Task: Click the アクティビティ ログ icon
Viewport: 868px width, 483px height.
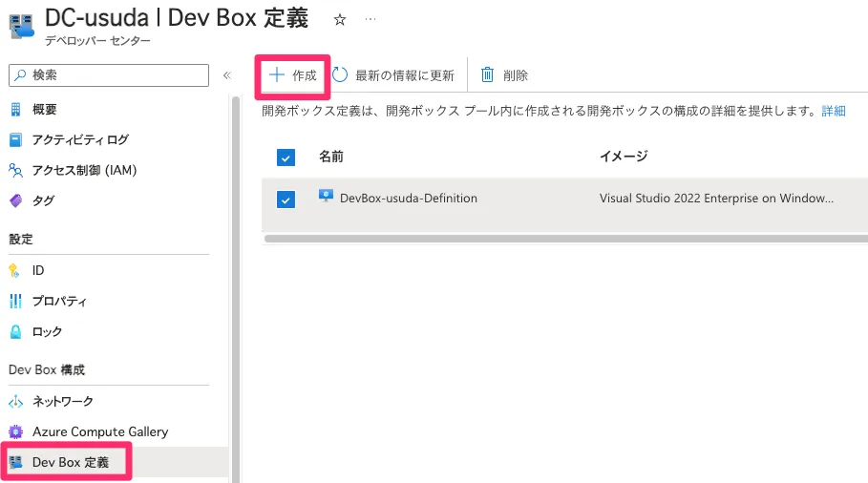Action: [x=15, y=140]
